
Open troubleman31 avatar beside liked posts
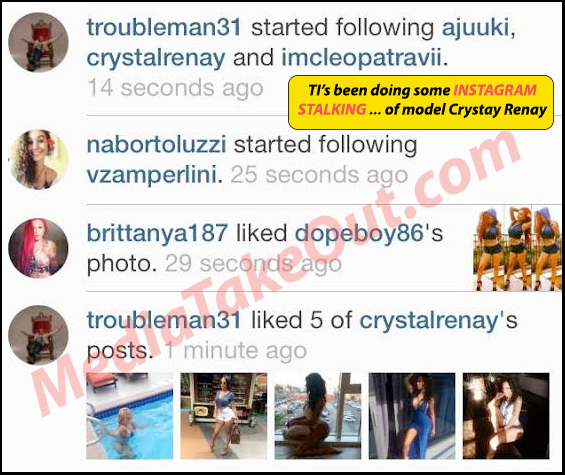38,335
